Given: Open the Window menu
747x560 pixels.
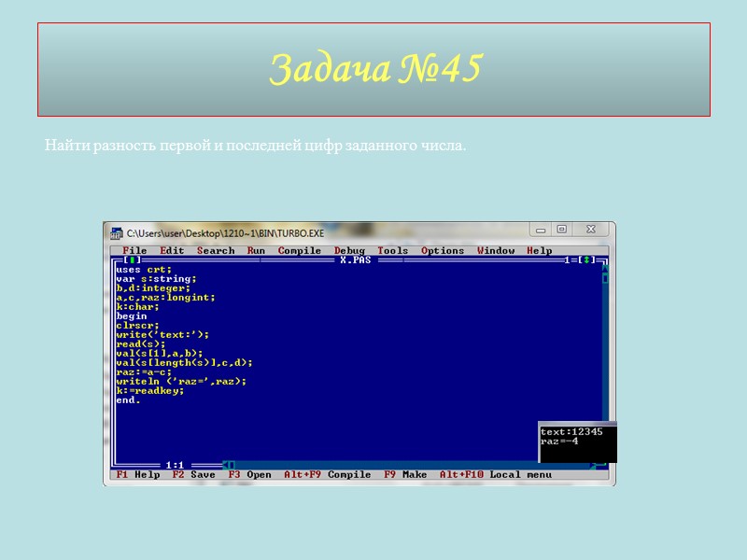Looking at the screenshot, I should 496,250.
